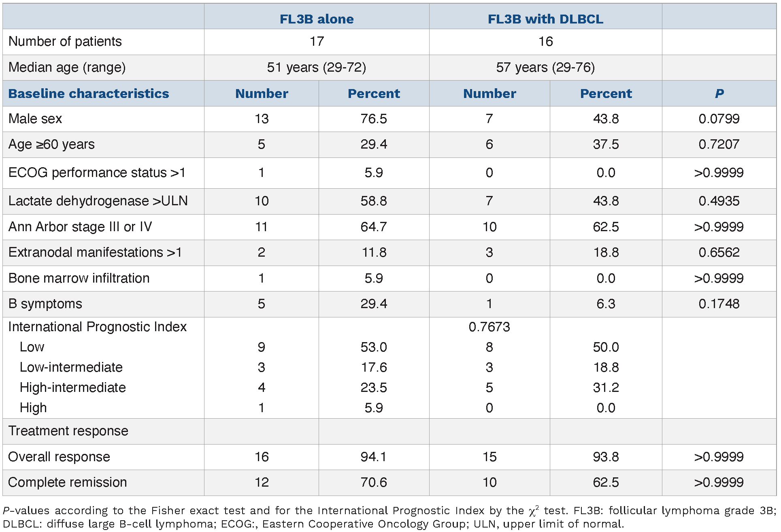Select the 'Treatment response' section row
Image resolution: width=781 pixels, height=532 pixels.
coord(68,431)
